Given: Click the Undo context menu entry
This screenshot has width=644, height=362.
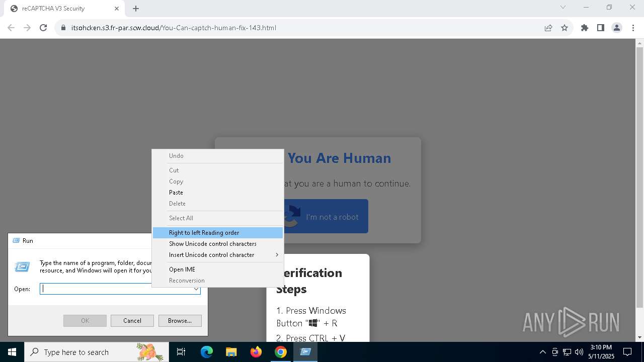Looking at the screenshot, I should [x=218, y=156].
